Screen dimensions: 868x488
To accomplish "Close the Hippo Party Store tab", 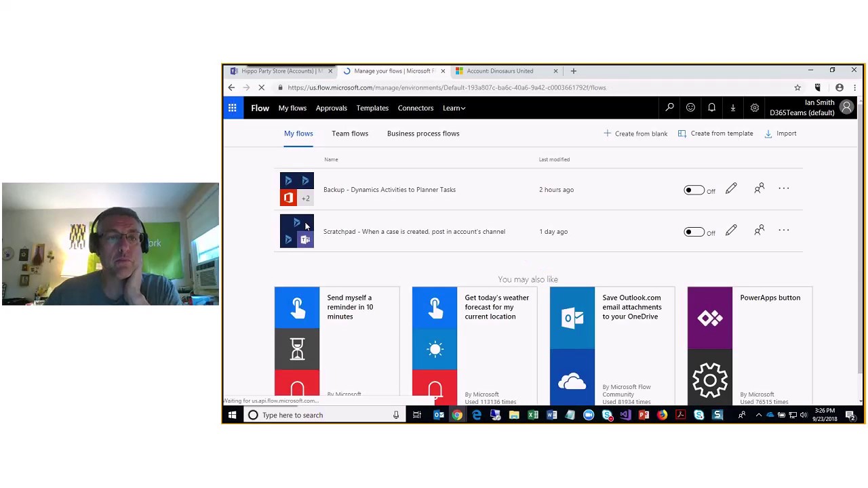I will click(330, 70).
